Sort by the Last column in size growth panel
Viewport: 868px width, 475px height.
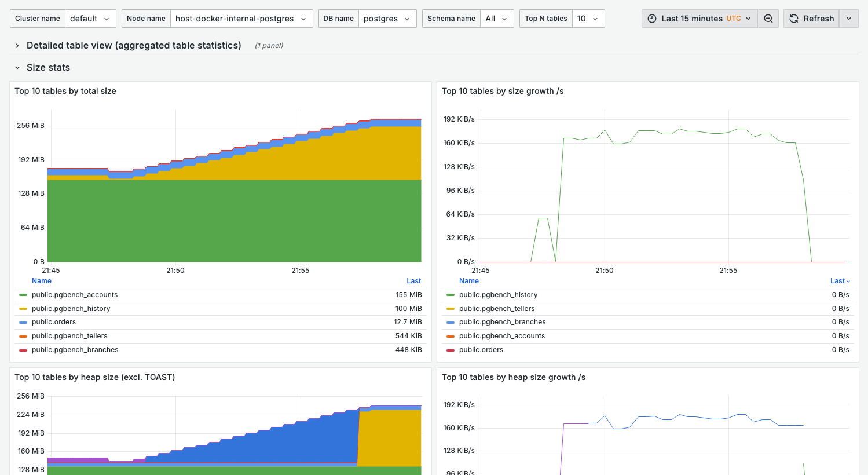pos(838,280)
